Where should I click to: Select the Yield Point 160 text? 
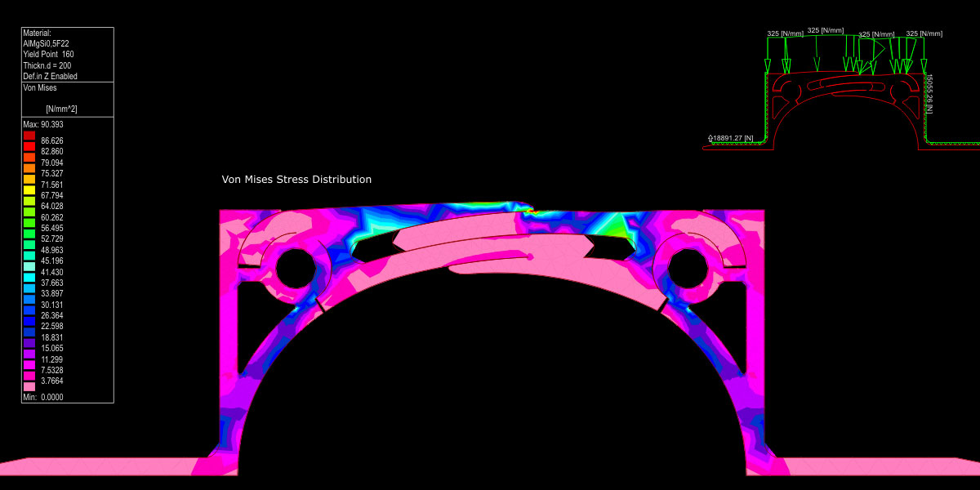click(48, 55)
